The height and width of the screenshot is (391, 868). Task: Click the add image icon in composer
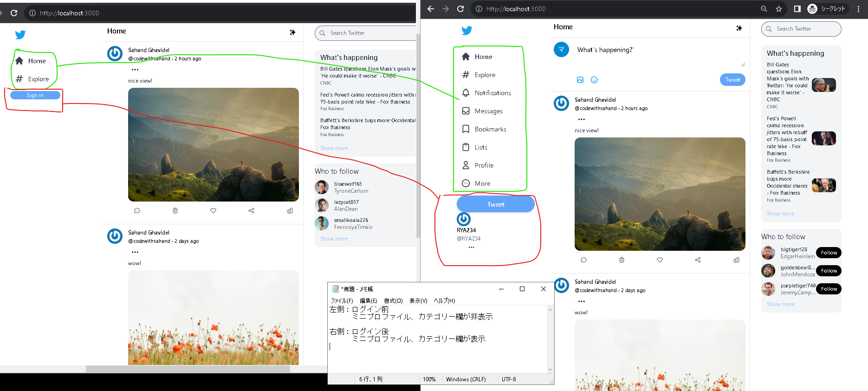(x=580, y=80)
